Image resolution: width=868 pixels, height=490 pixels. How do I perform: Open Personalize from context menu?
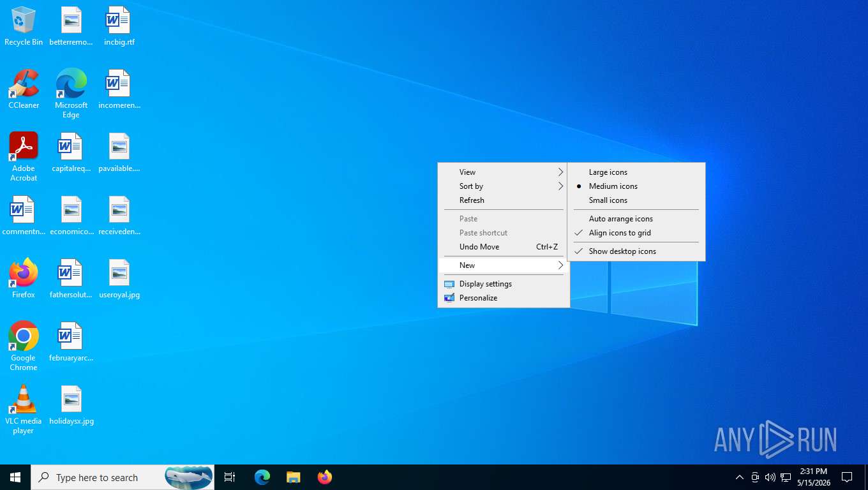(x=504, y=298)
